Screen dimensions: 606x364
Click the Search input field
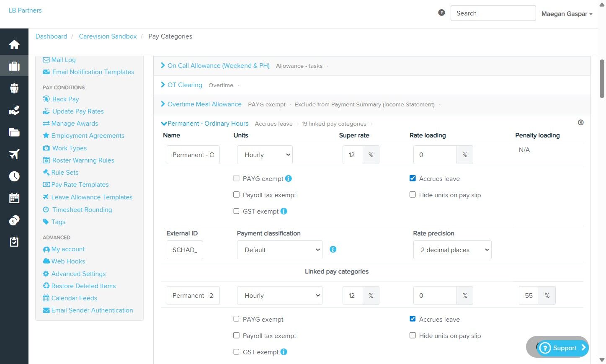pos(493,13)
